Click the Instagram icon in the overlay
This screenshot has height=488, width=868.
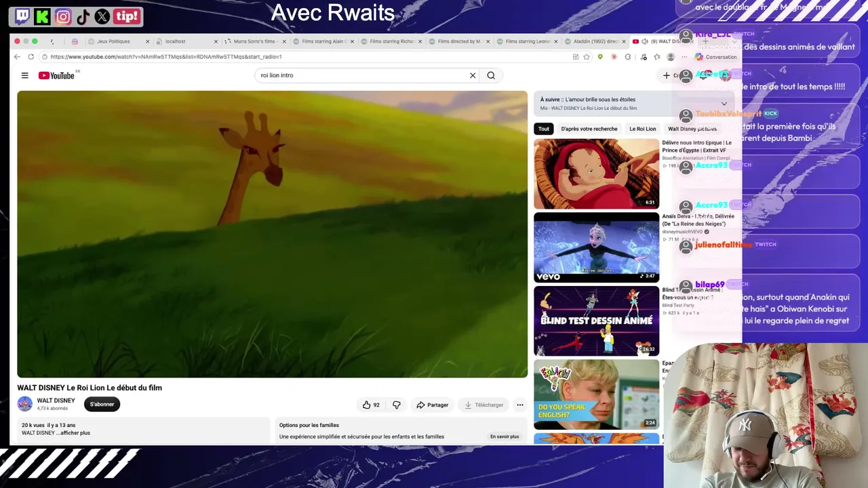pyautogui.click(x=63, y=16)
